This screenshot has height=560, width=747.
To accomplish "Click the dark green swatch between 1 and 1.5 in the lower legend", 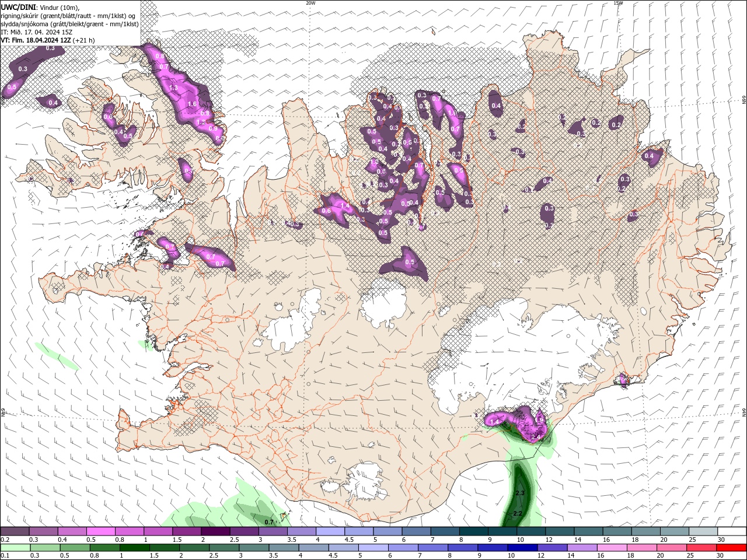I will [135, 548].
